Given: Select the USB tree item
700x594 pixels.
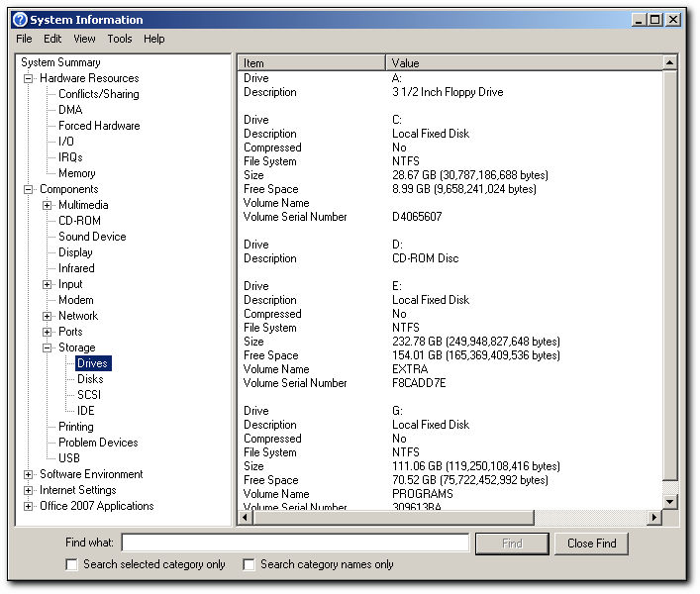Looking at the screenshot, I should [69, 458].
